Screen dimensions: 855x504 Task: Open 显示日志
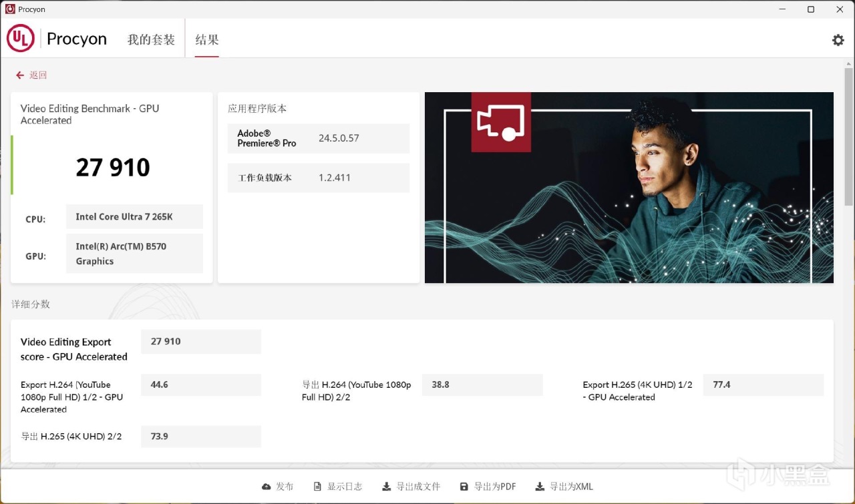(x=337, y=487)
